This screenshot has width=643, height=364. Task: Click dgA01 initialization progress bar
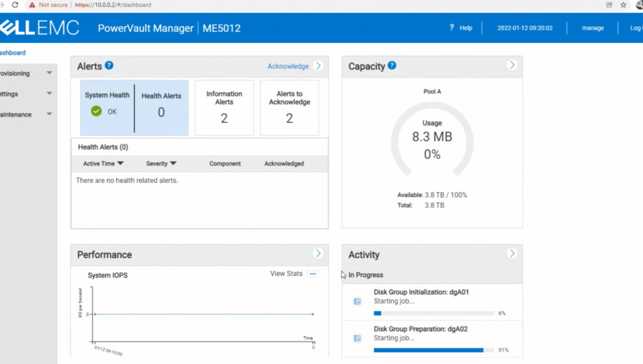pyautogui.click(x=434, y=313)
